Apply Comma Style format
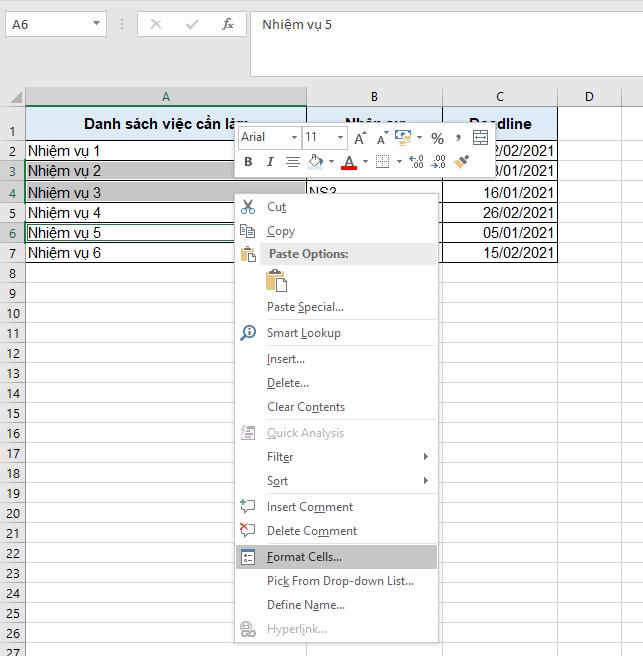 click(x=458, y=138)
